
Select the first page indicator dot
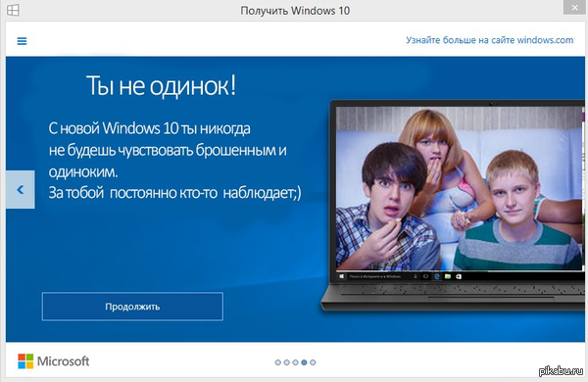pyautogui.click(x=278, y=362)
